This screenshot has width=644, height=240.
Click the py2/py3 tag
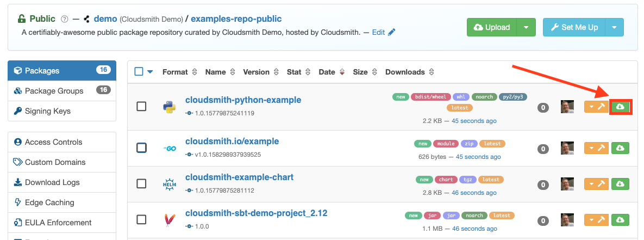coord(513,97)
